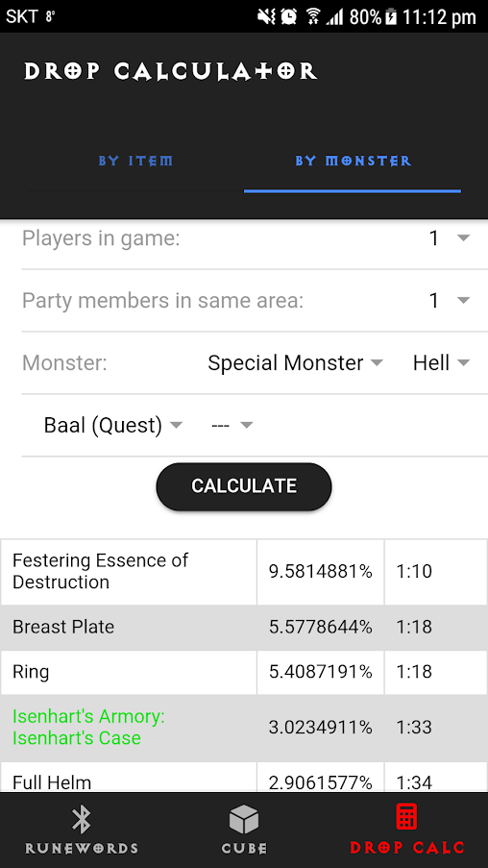This screenshot has height=868, width=488.
Task: Expand Party members in same area dropdown
Action: point(450,301)
